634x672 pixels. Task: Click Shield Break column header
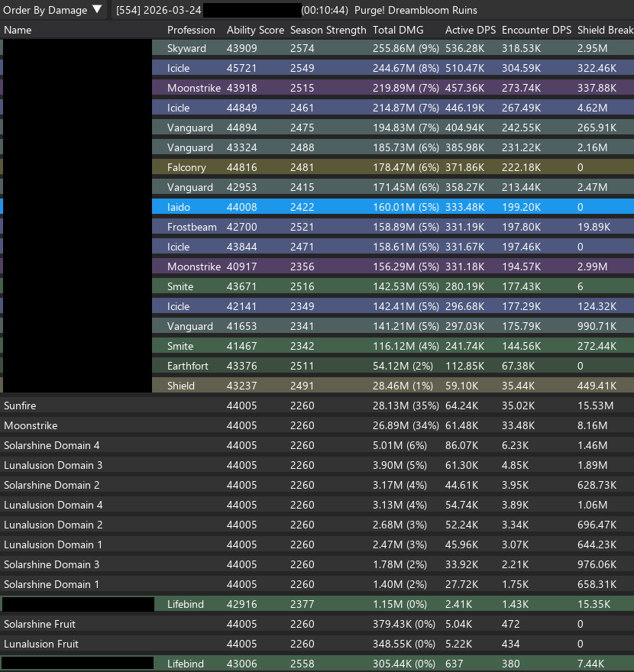click(x=605, y=30)
